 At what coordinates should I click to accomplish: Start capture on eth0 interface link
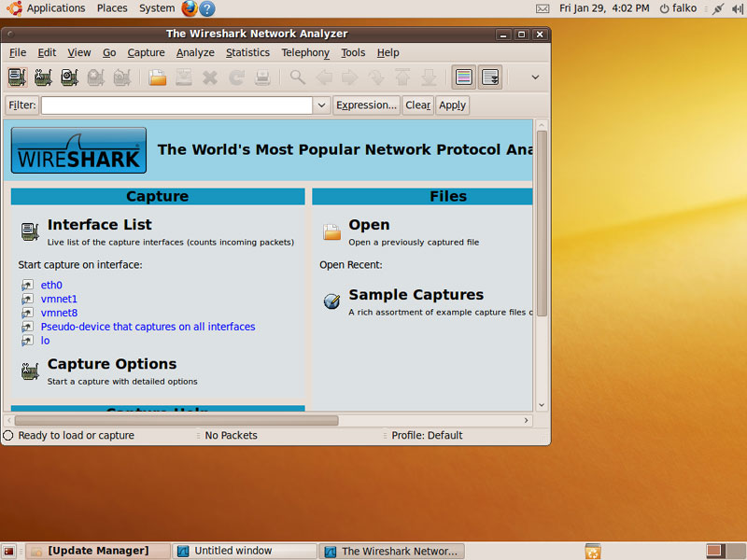pos(51,286)
